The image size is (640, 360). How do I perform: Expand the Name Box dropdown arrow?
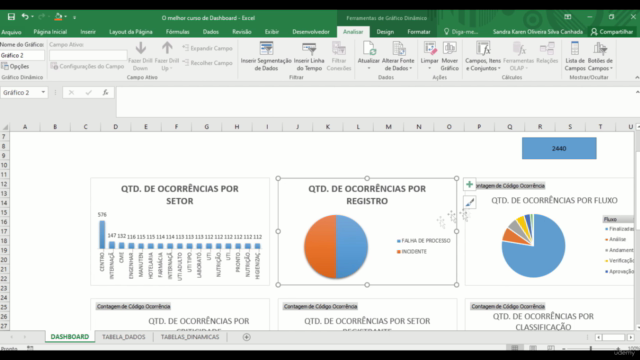click(43, 93)
